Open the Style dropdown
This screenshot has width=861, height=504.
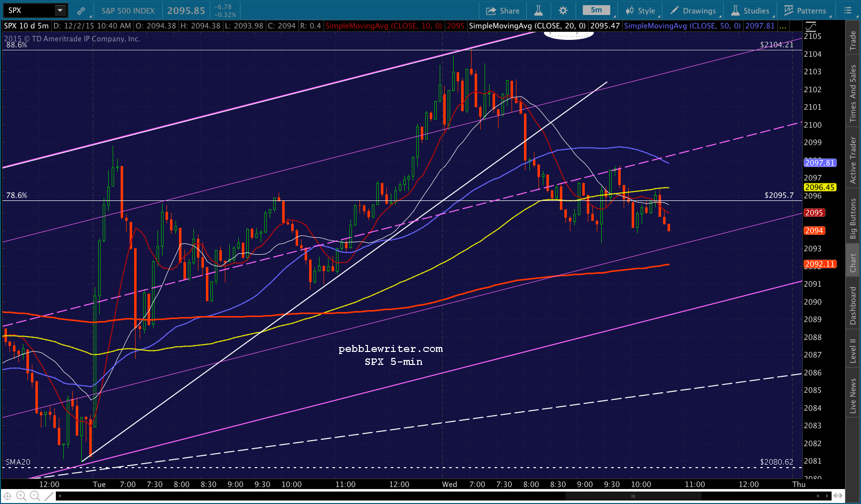[x=641, y=10]
